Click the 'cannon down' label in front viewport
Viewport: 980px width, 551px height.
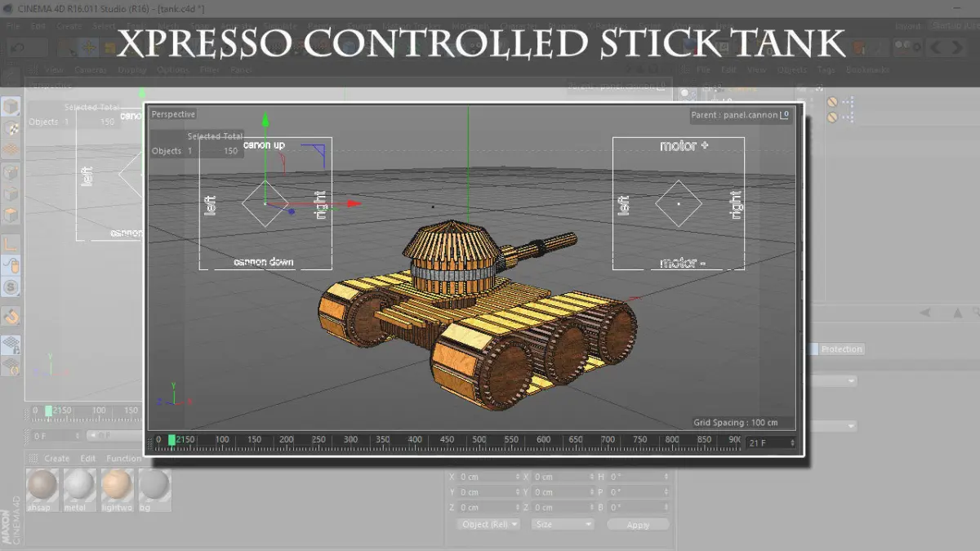[x=264, y=262]
